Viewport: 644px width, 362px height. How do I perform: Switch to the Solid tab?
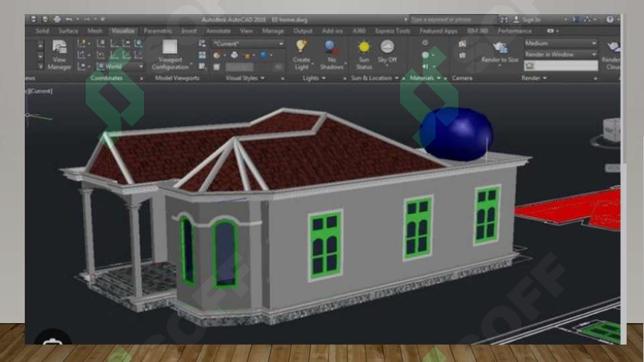[42, 31]
